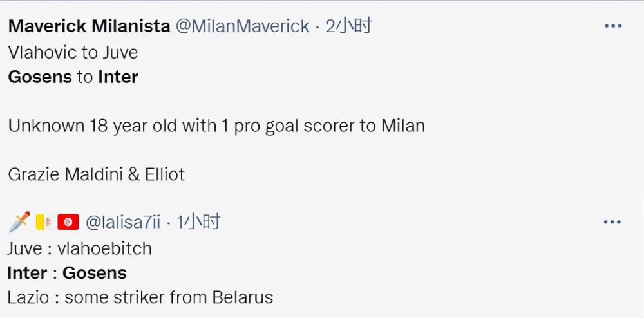This screenshot has height=318, width=644.
Task: Click bold Inter in the second tweet
Action: pyautogui.click(x=27, y=274)
